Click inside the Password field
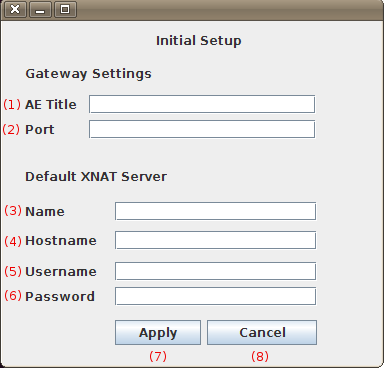 pos(216,296)
